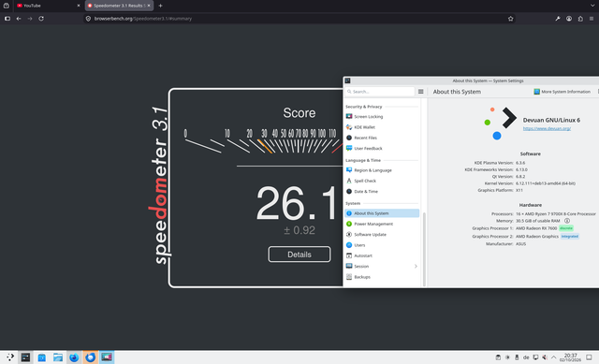Click the Devuan GNU/Linux 6 heading

tap(551, 120)
